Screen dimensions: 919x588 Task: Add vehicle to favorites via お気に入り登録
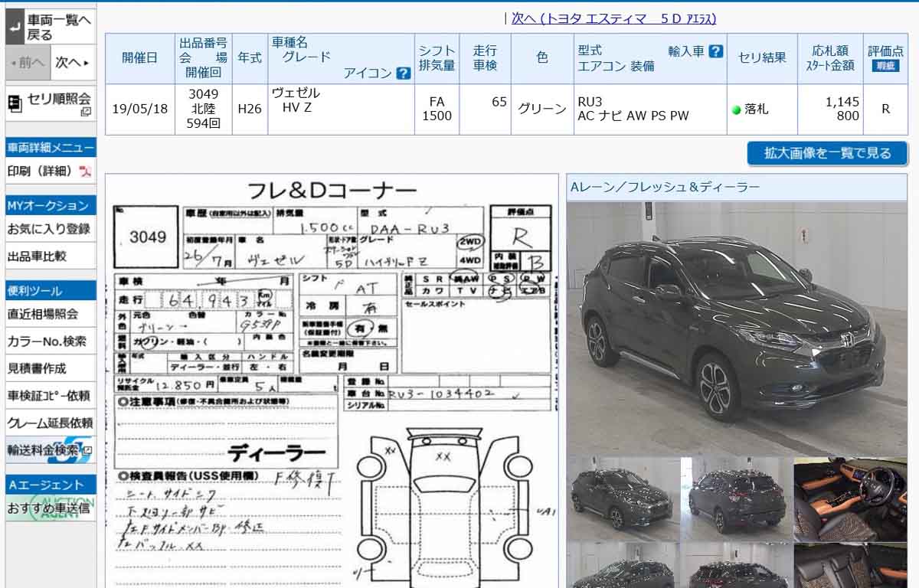[51, 229]
